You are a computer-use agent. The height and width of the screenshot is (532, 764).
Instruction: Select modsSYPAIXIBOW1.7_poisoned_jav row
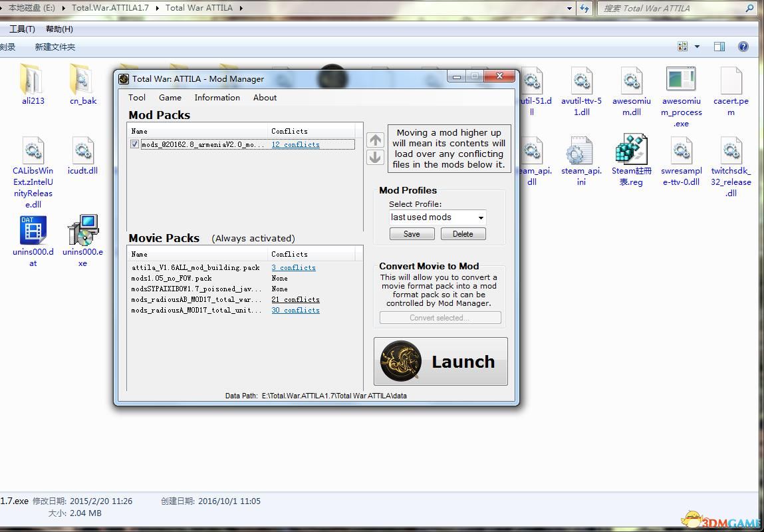[243, 289]
